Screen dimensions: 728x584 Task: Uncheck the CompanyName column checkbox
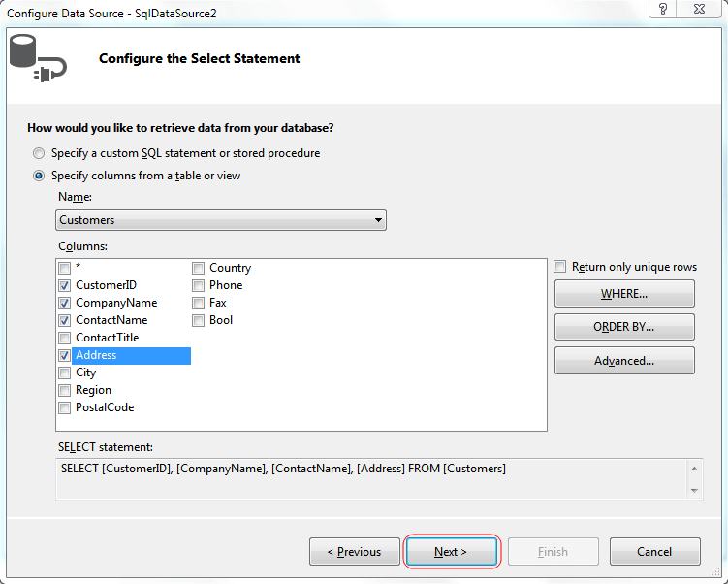click(64, 303)
